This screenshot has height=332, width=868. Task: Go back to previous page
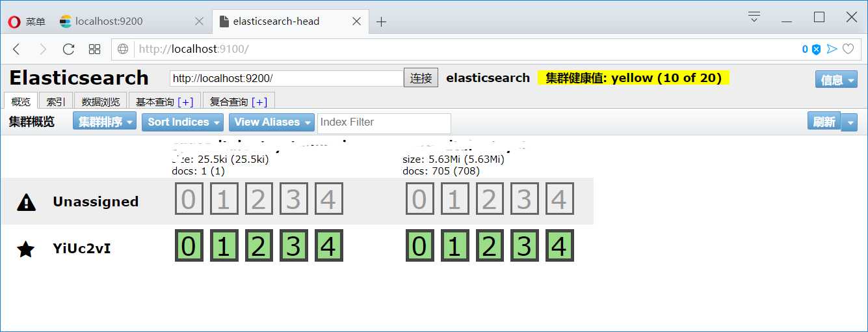click(17, 49)
